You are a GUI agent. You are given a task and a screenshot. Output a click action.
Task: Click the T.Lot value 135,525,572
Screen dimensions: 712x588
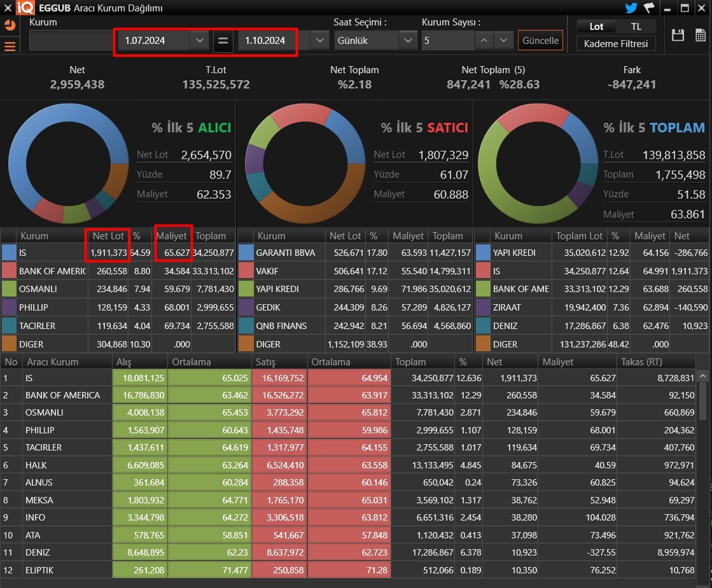pyautogui.click(x=216, y=85)
